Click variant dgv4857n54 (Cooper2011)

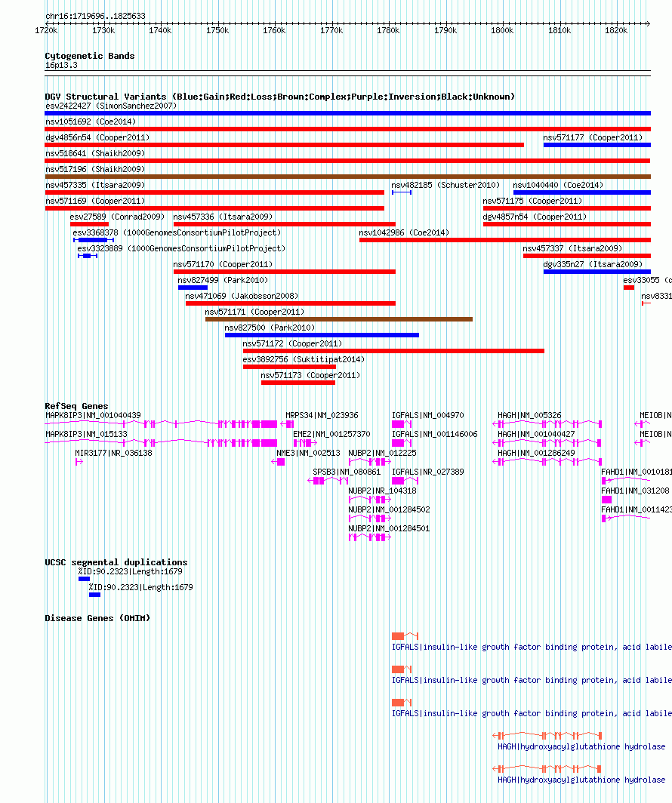pyautogui.click(x=567, y=224)
